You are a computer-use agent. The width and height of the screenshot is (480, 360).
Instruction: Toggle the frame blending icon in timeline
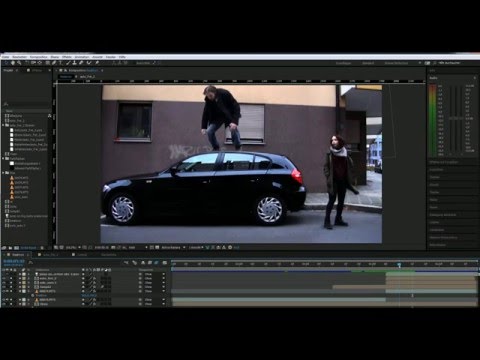(150, 263)
